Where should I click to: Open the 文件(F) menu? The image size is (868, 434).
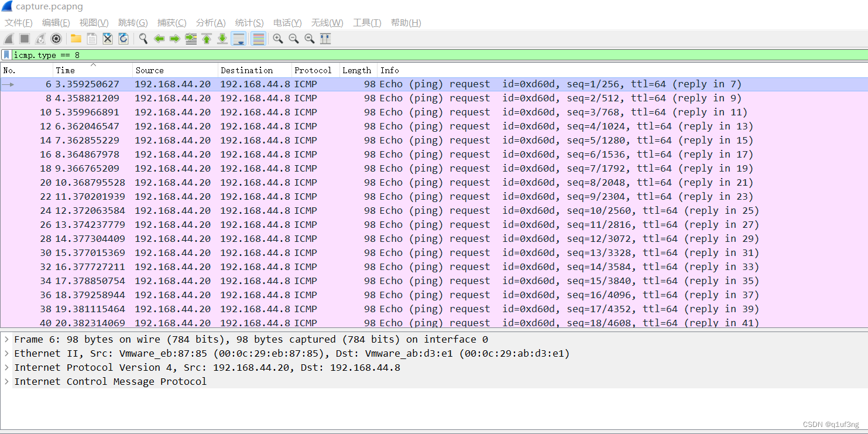19,23
